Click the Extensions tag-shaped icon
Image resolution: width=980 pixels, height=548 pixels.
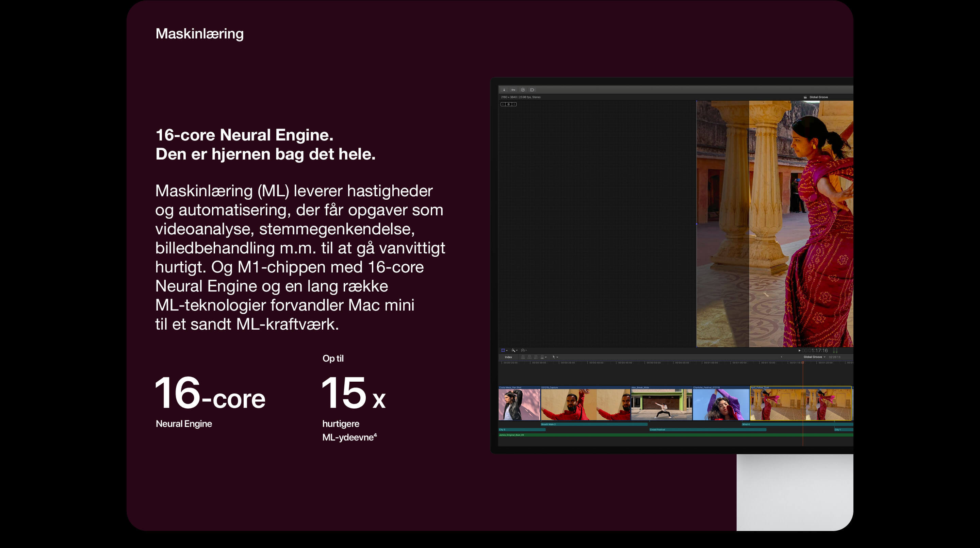coord(532,90)
